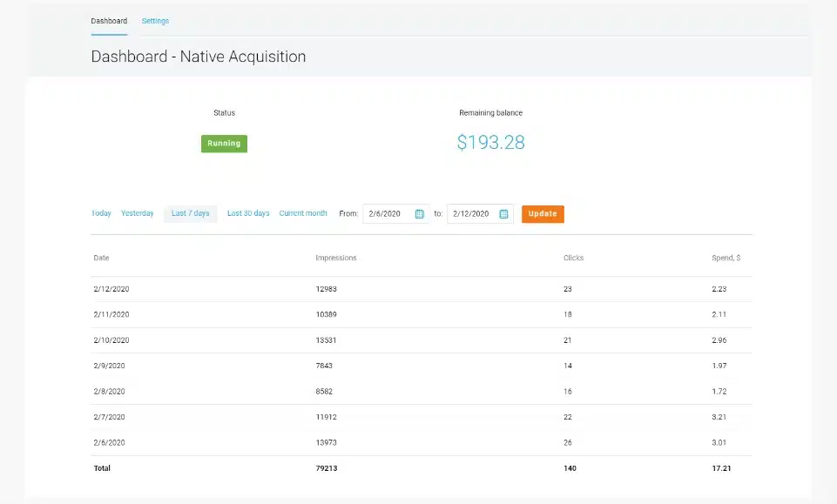Select the Dashboard tab
This screenshot has width=837, height=504.
[109, 21]
